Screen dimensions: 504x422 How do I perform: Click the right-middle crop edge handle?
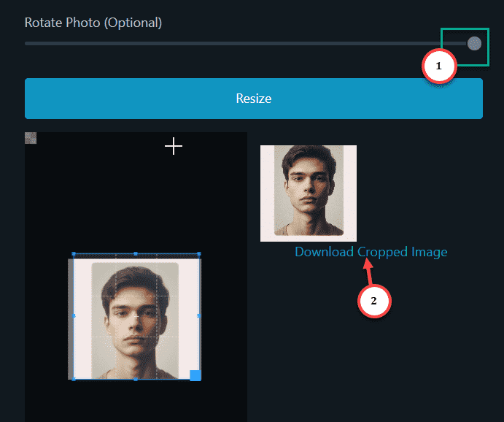(198, 316)
